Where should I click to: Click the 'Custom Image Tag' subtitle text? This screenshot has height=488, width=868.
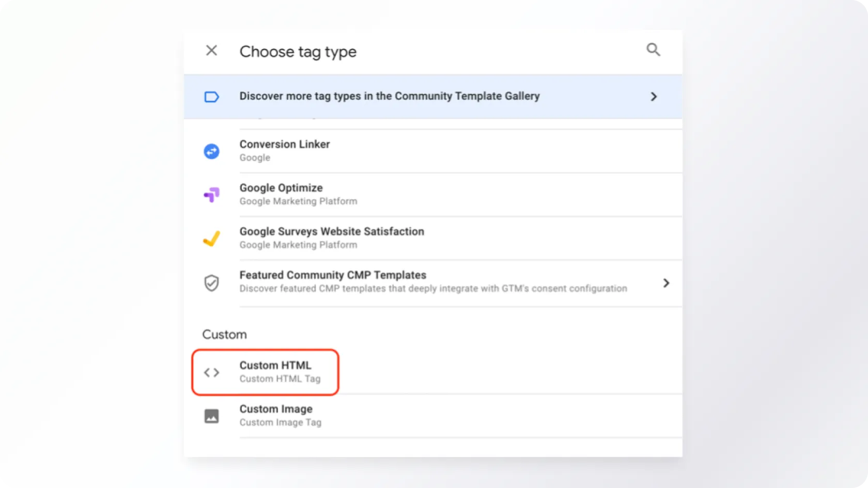point(280,422)
